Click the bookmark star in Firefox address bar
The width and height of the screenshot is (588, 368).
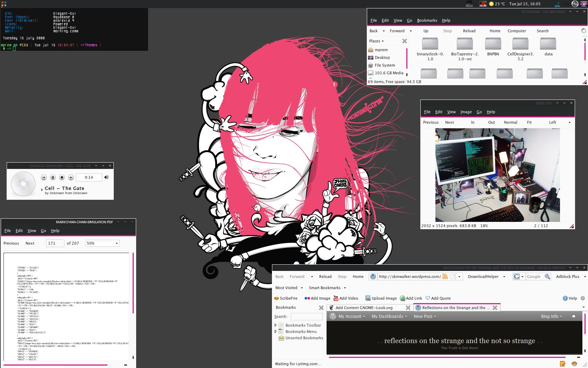(452, 277)
